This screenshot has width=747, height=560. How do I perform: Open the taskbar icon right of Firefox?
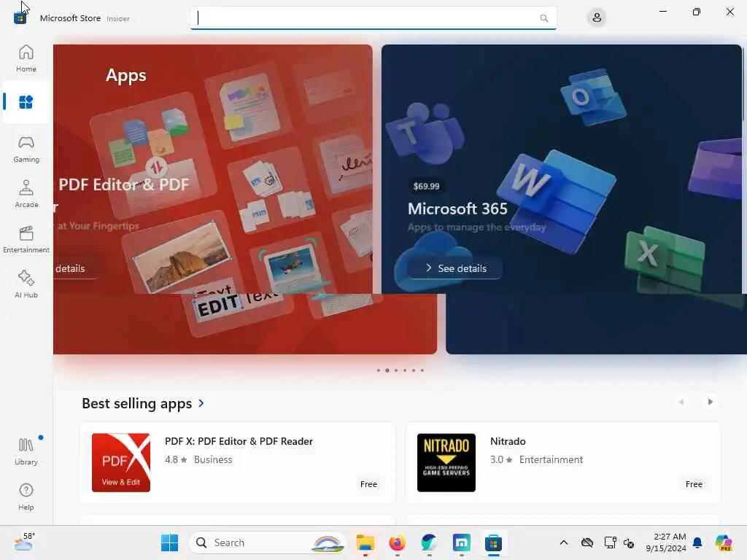(429, 542)
